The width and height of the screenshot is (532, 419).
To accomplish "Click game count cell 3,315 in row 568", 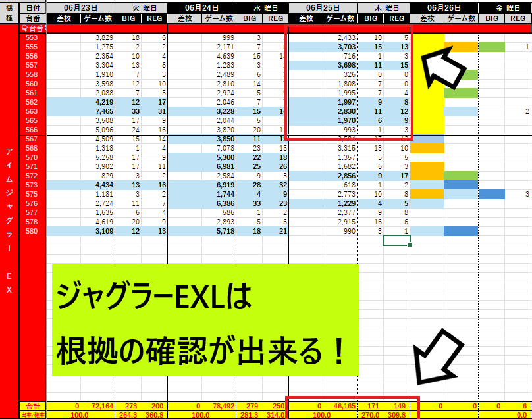I will (x=340, y=148).
